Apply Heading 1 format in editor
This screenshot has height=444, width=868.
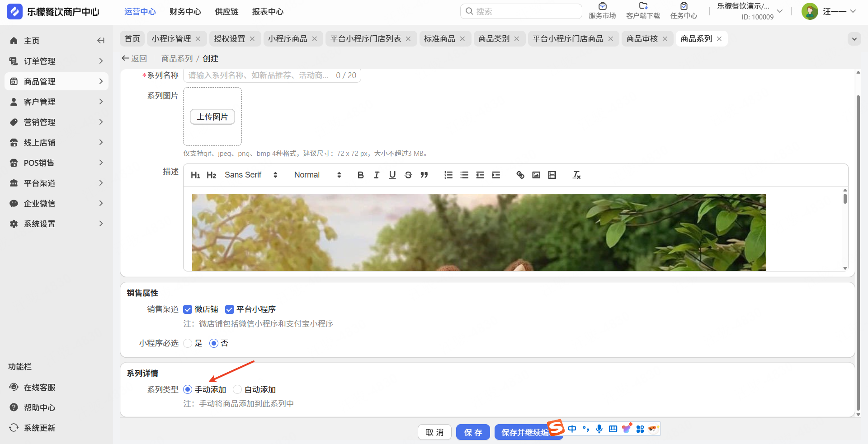click(x=195, y=175)
